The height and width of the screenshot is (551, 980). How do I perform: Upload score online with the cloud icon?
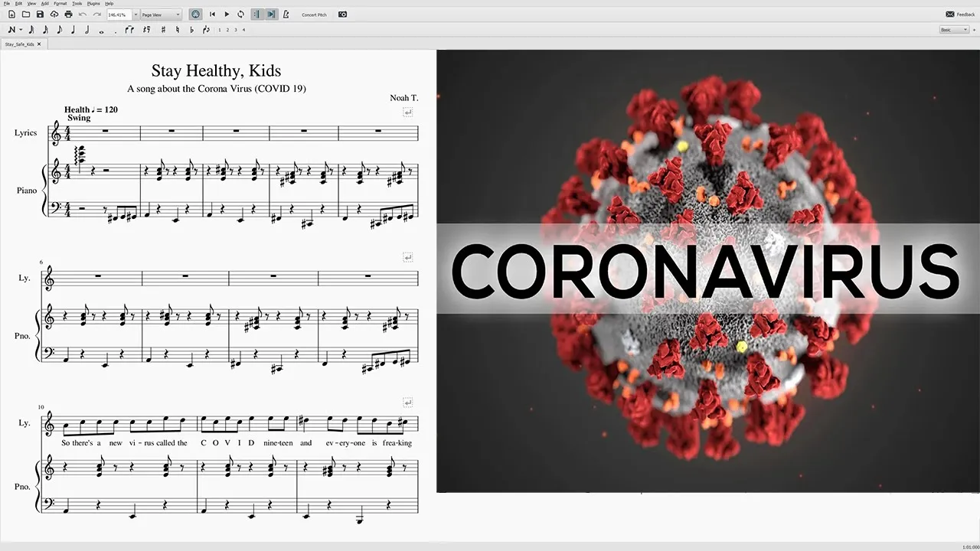54,15
